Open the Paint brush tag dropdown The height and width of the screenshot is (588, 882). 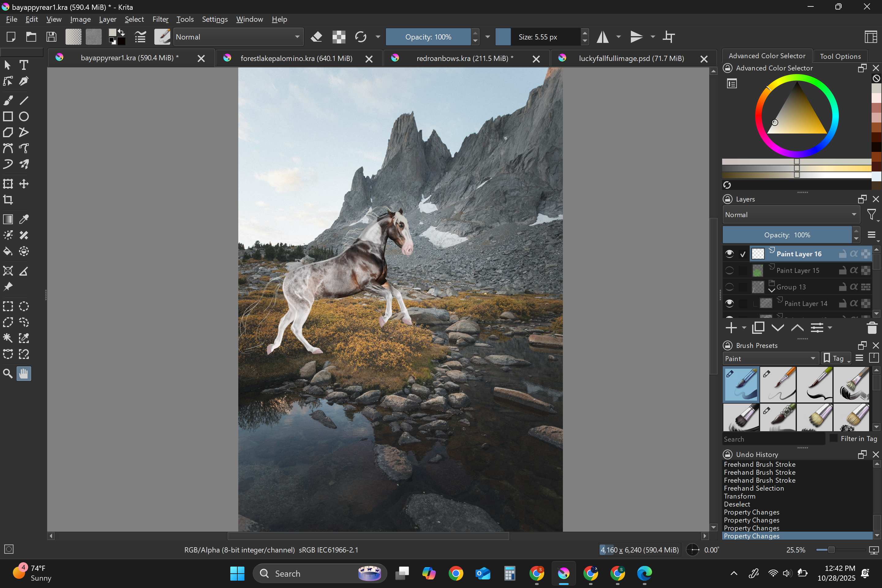pyautogui.click(x=770, y=359)
